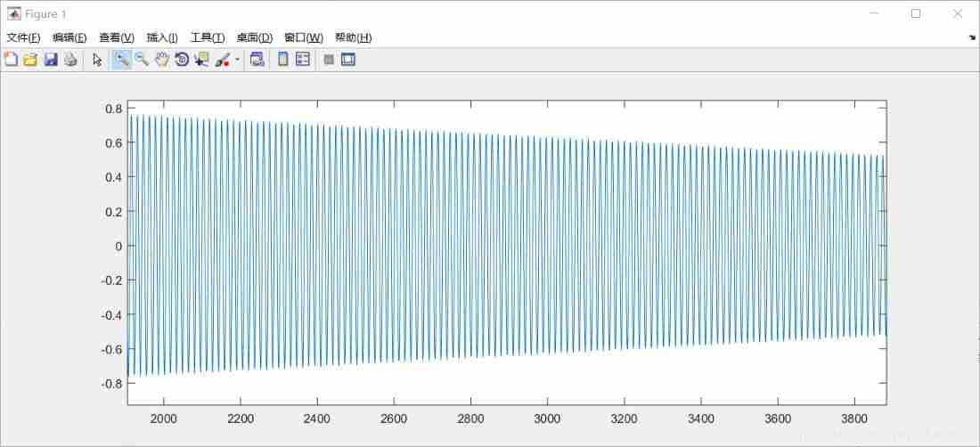Click the dock figure arrow at menu bar right

coord(972,38)
